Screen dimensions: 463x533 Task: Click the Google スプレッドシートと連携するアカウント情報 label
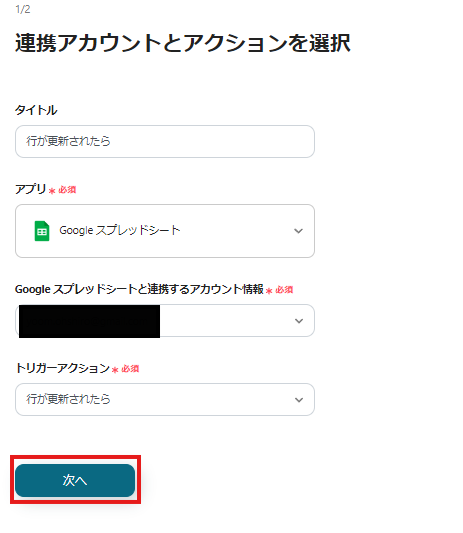pos(139,289)
